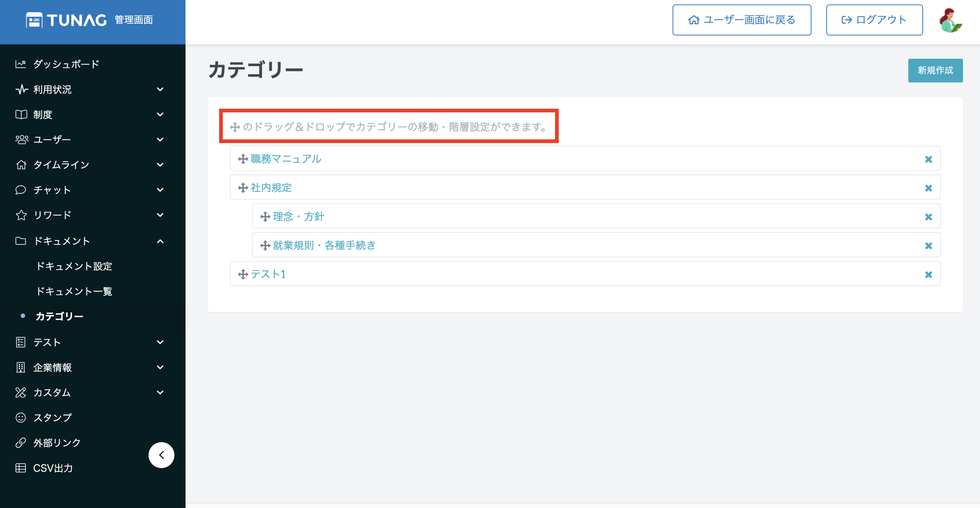Click the ドキュメント folder icon
Image resolution: width=980 pixels, height=508 pixels.
pyautogui.click(x=21, y=241)
